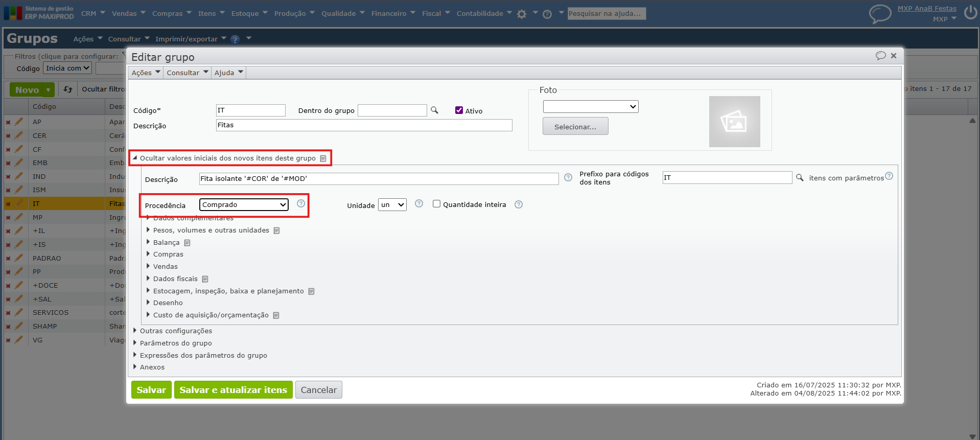Open the Financeiro top menu

[x=393, y=14]
